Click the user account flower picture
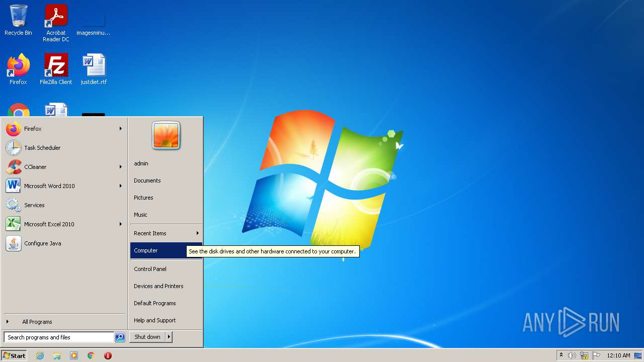 [x=166, y=136]
